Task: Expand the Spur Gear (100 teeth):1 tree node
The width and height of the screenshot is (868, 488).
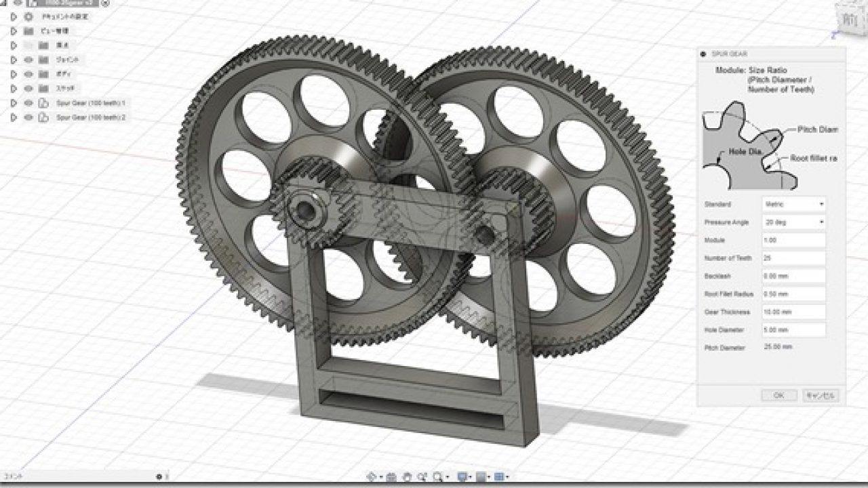Action: tap(13, 103)
